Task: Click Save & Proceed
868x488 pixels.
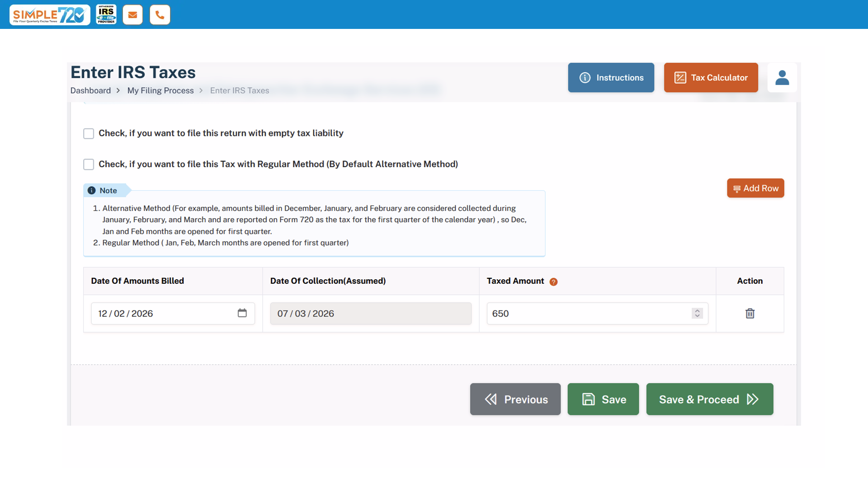Action: pos(710,399)
